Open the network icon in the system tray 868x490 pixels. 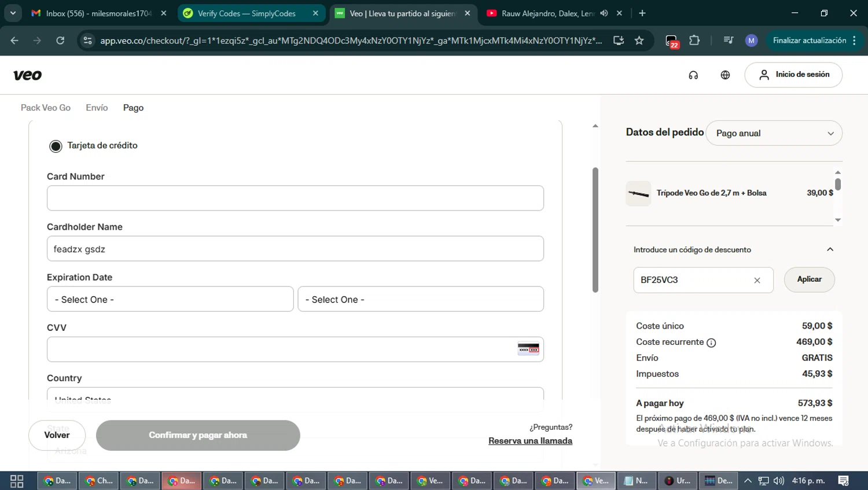tap(764, 481)
